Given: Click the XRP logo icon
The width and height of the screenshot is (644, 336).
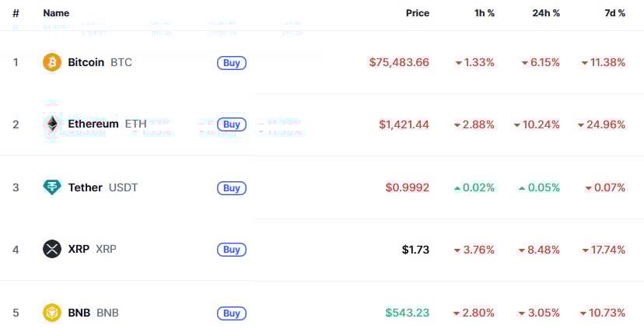Looking at the screenshot, I should click(x=52, y=249).
